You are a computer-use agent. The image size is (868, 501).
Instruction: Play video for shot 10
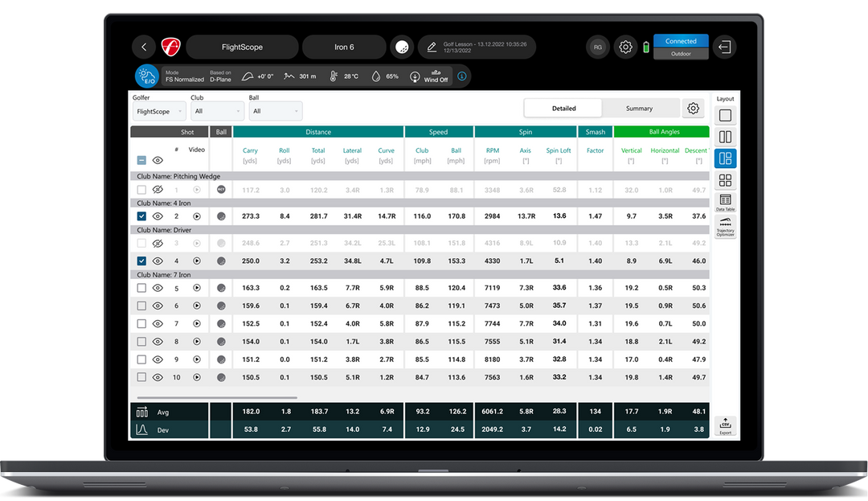pos(196,377)
